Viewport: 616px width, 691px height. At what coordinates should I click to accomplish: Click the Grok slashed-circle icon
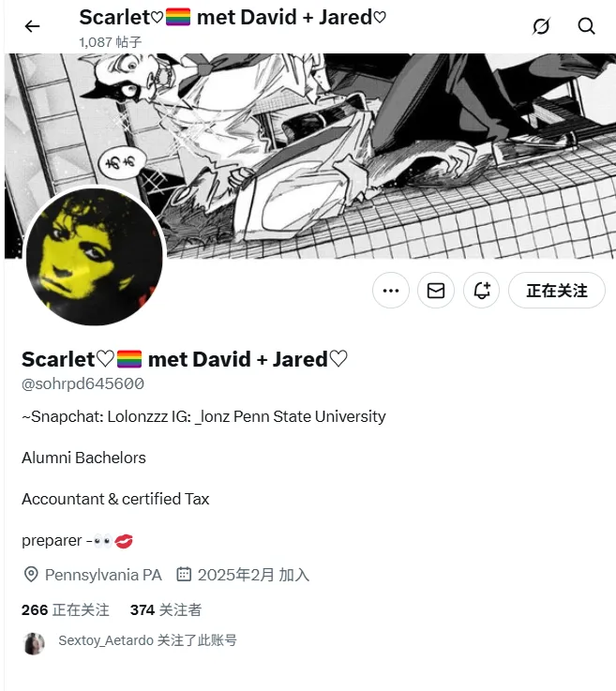(x=541, y=26)
